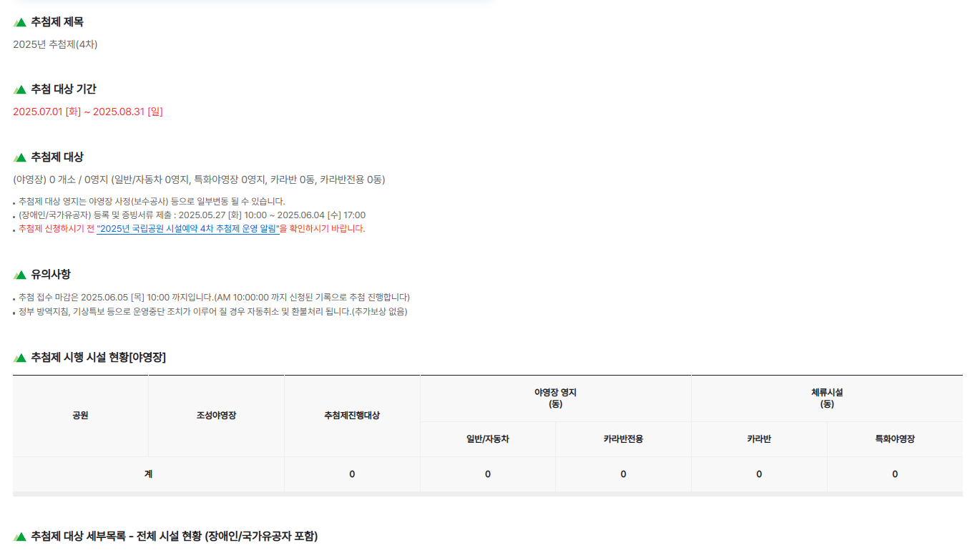Screen dimensions: 980x558
Task: Click the 계 total row in the table
Action: coord(149,474)
